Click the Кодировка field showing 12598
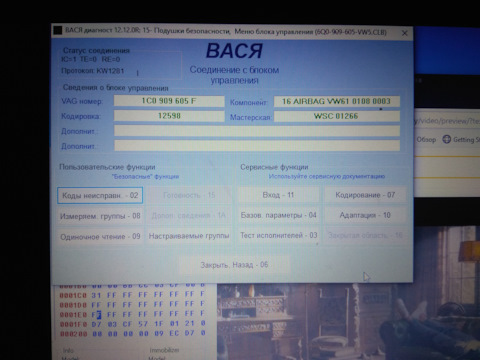The width and height of the screenshot is (480, 360). [x=169, y=116]
